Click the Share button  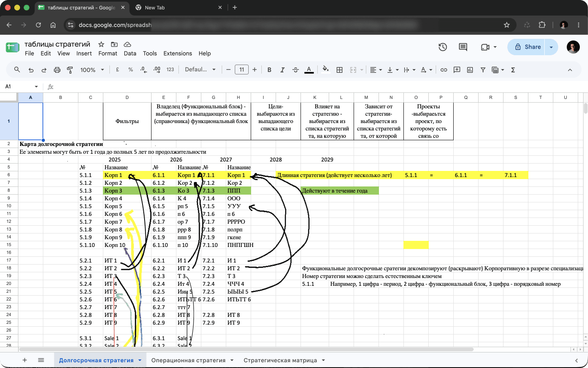pyautogui.click(x=528, y=47)
